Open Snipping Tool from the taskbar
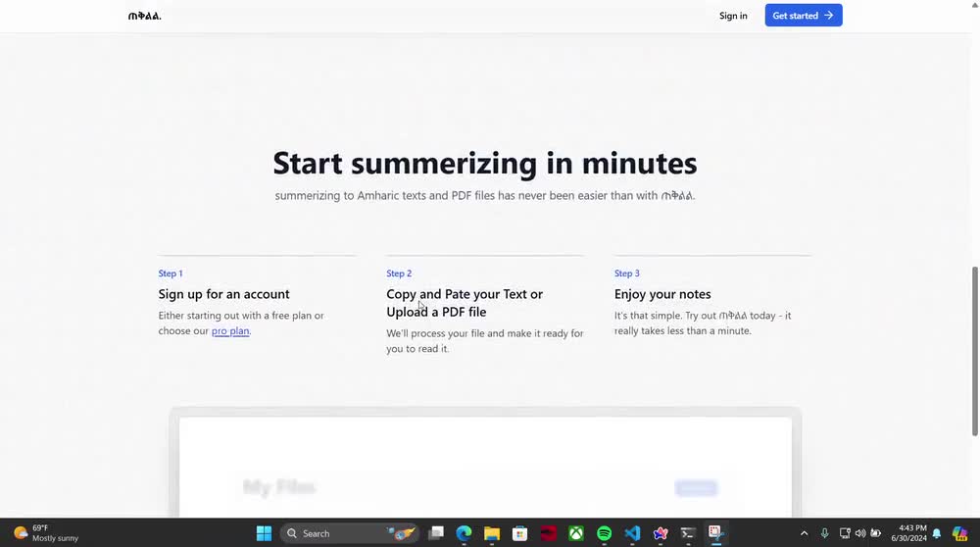980x547 pixels. click(x=716, y=533)
